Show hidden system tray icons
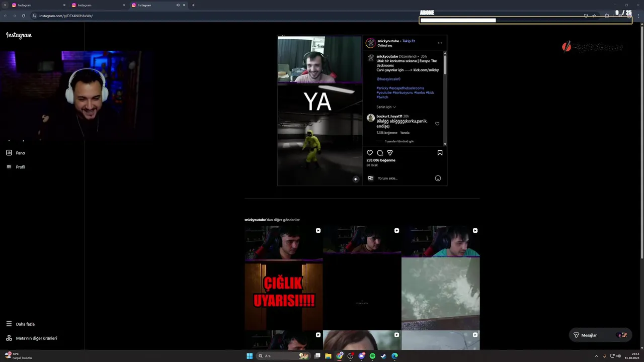The width and height of the screenshot is (644, 362). (x=596, y=356)
